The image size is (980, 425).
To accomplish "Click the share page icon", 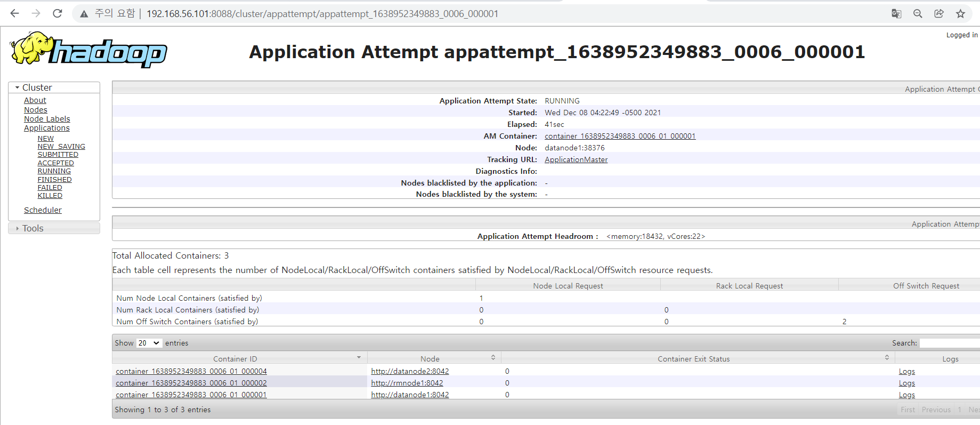I will click(x=939, y=14).
